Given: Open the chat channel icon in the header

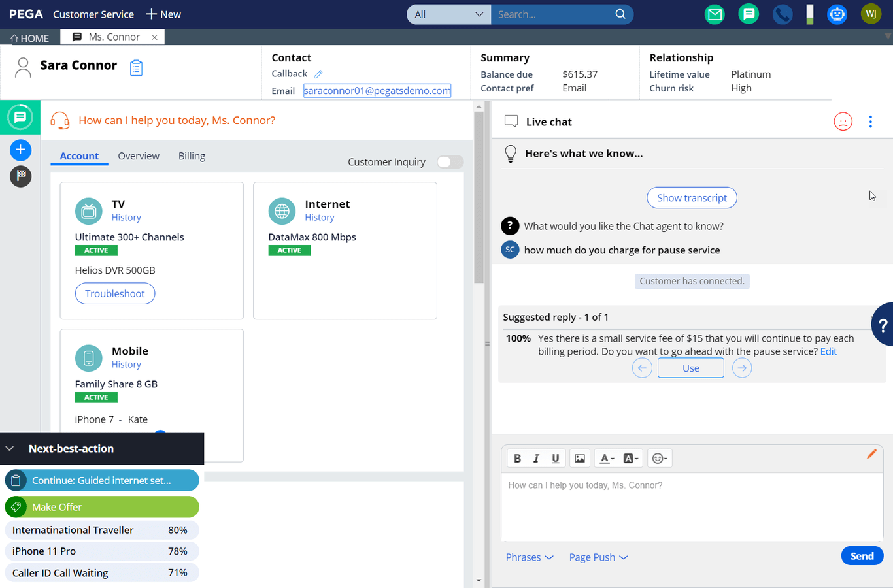Looking at the screenshot, I should 749,14.
